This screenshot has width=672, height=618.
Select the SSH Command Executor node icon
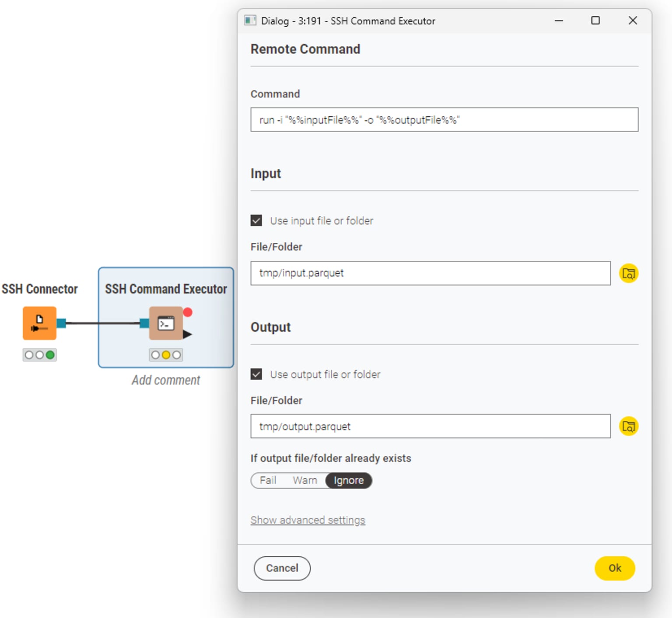coord(166,323)
